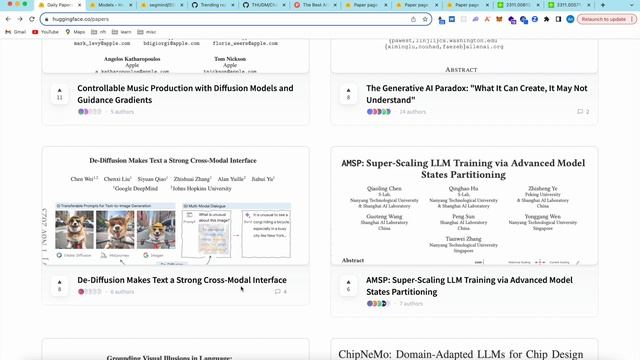This screenshot has width=640, height=360.
Task: Open The Generative AI Paradox paper title
Action: coord(476,94)
